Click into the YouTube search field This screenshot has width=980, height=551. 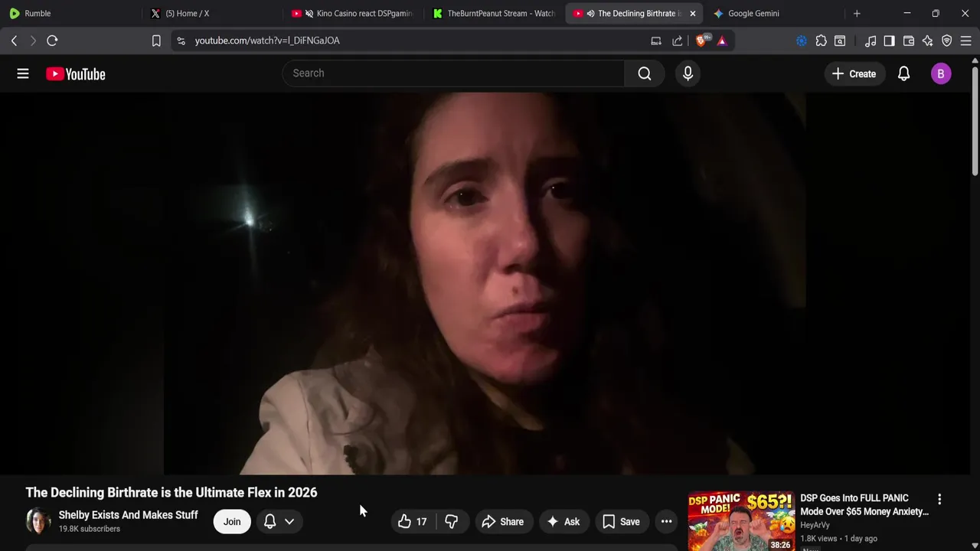coord(453,73)
